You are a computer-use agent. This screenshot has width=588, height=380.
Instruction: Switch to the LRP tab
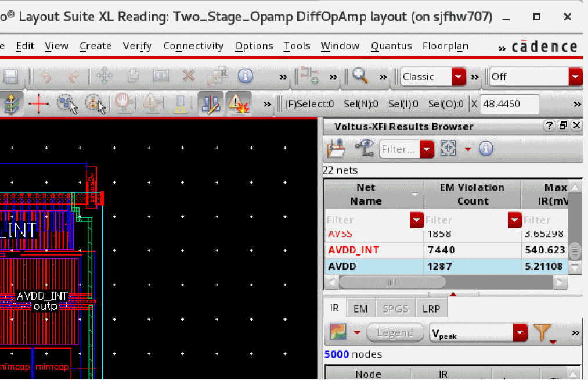[x=431, y=309]
